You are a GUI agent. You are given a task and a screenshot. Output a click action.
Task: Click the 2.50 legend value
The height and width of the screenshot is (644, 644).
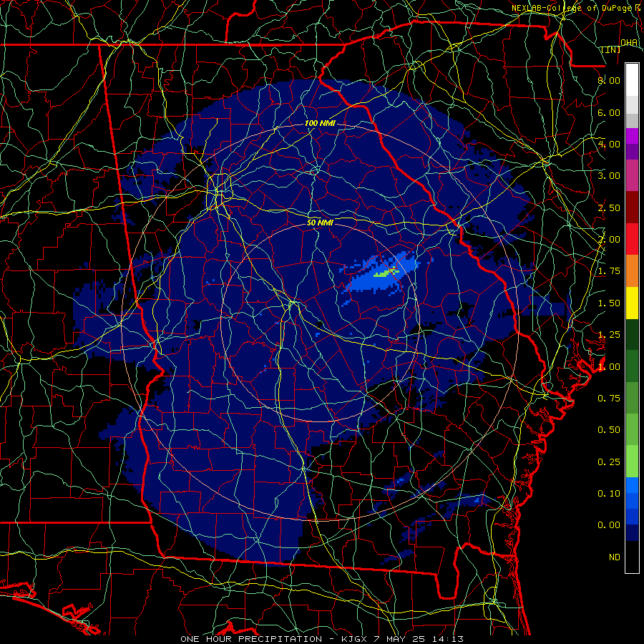(x=609, y=208)
